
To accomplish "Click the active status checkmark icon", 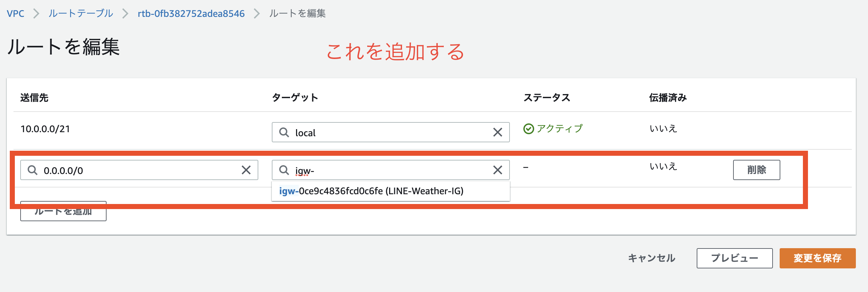I will [x=528, y=129].
